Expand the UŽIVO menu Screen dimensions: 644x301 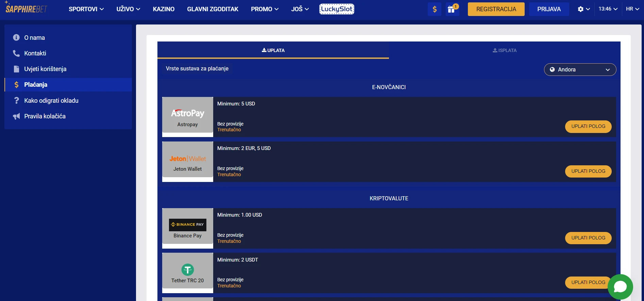pyautogui.click(x=128, y=9)
